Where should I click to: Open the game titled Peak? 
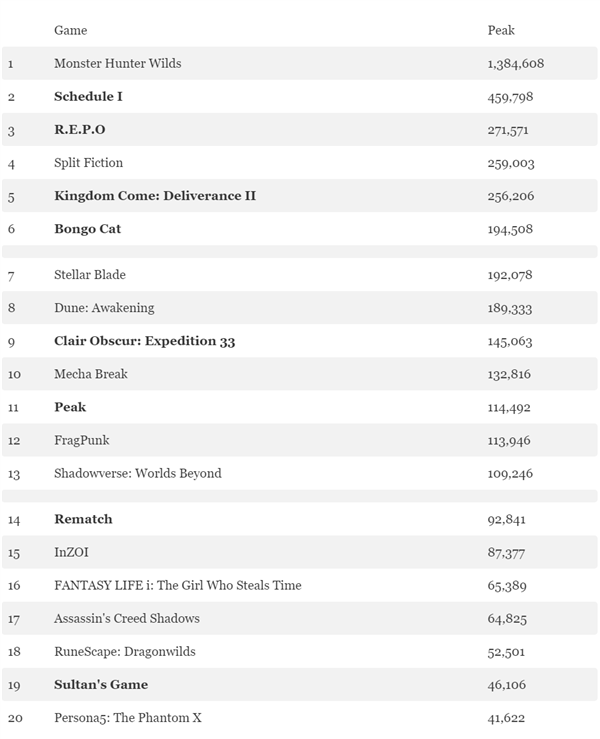click(x=70, y=406)
